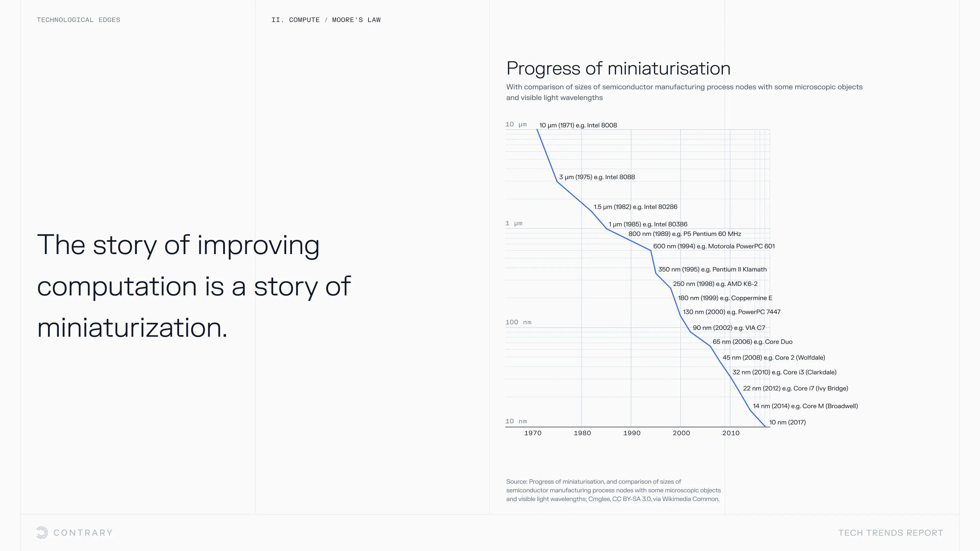Click the 100 nm y-axis label
Viewport: 980px width, 551px height.
518,322
